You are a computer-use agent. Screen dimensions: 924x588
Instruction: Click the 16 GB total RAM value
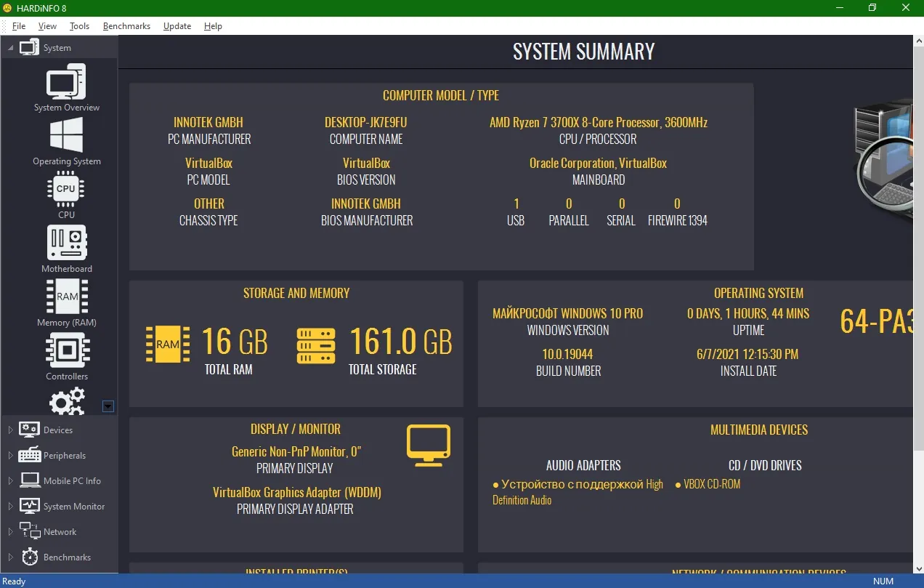pos(234,342)
